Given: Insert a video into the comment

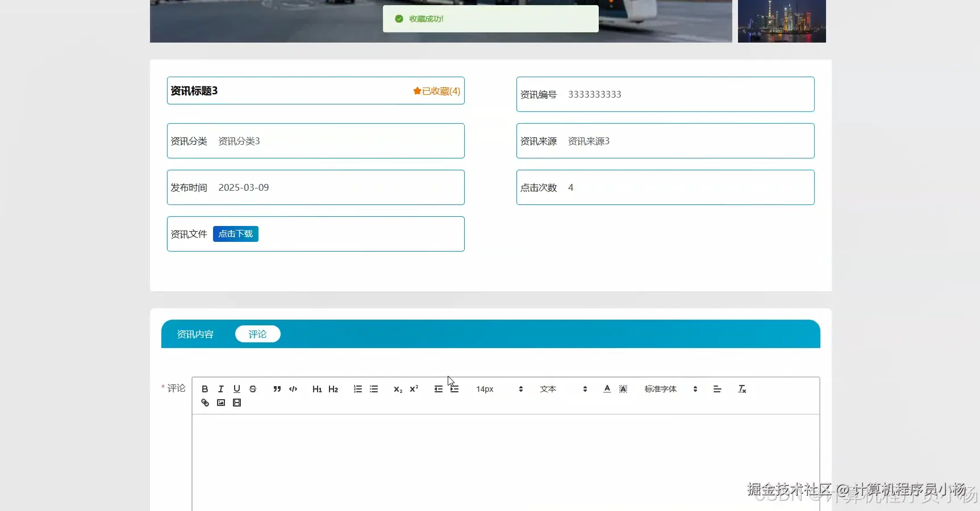Looking at the screenshot, I should (237, 403).
